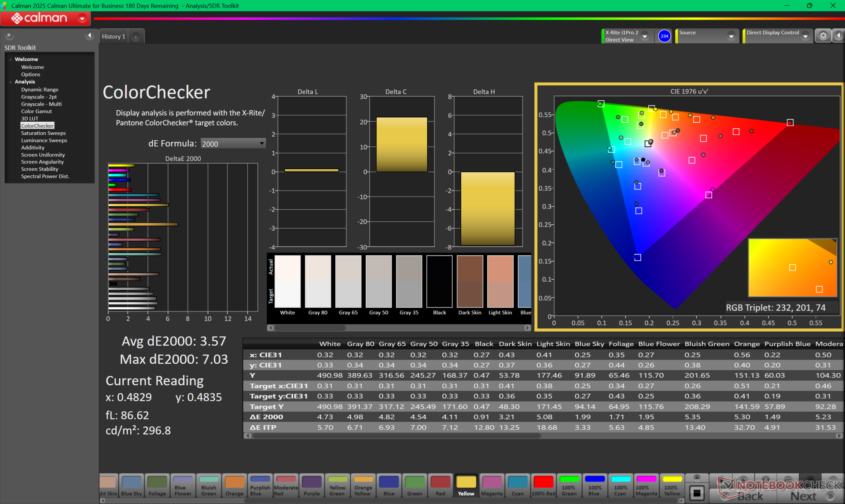Image resolution: width=845 pixels, height=504 pixels.
Task: Click the blue 234 meter indicator
Action: 664,36
